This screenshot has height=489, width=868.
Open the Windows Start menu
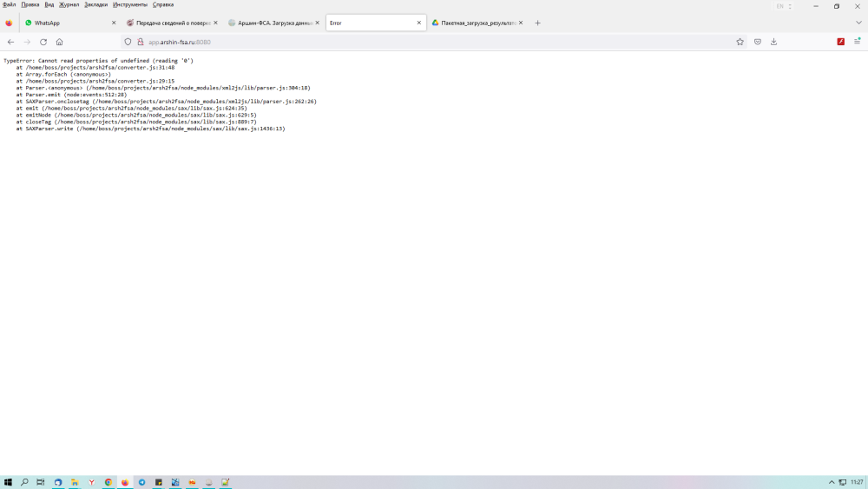(8, 482)
